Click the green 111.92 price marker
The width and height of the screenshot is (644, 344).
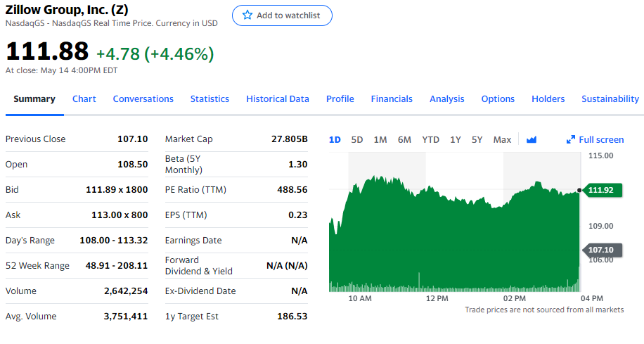coord(603,190)
